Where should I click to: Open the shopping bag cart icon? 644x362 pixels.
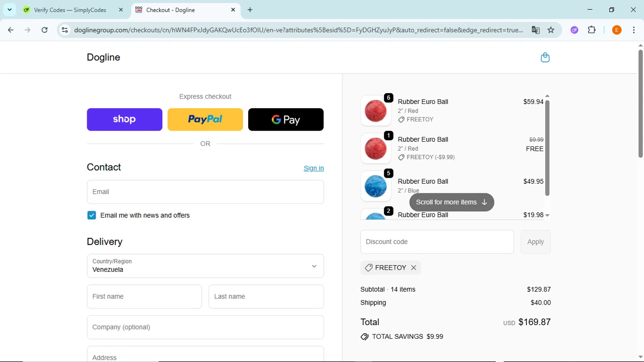pos(545,58)
